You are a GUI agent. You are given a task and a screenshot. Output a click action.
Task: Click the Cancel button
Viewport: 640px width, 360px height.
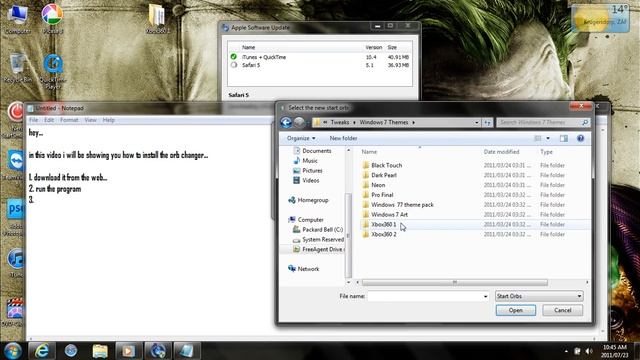(562, 310)
